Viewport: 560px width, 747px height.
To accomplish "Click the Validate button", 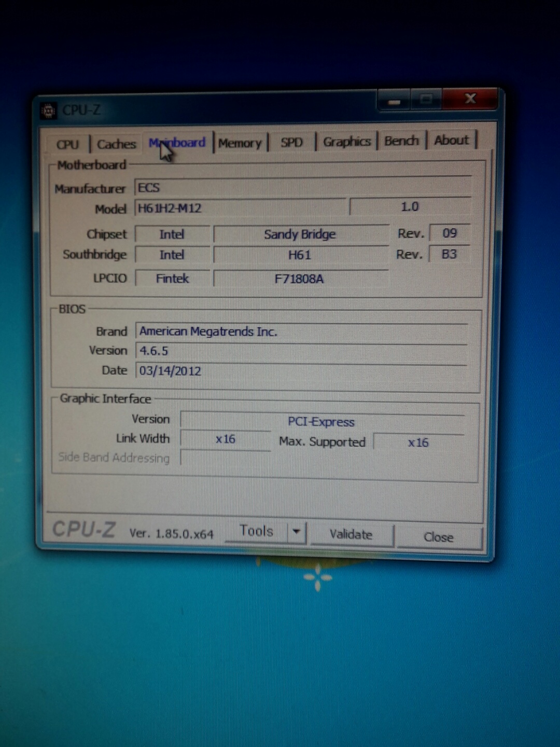I will pyautogui.click(x=351, y=534).
